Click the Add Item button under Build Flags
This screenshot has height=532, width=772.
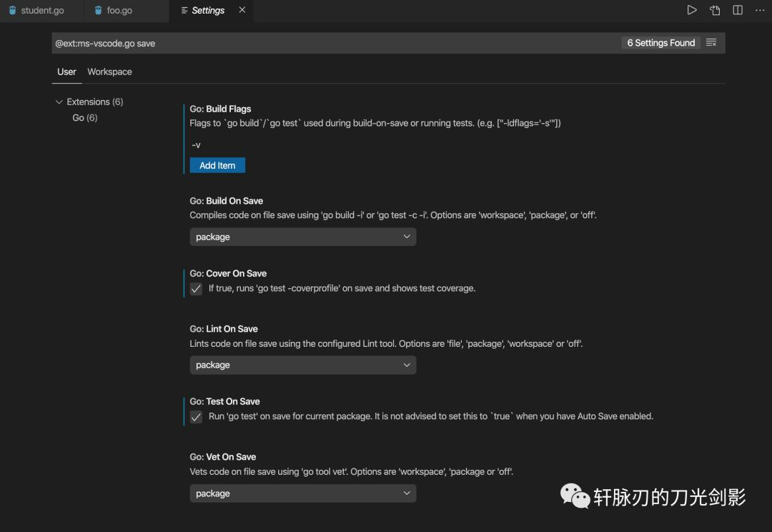point(217,164)
